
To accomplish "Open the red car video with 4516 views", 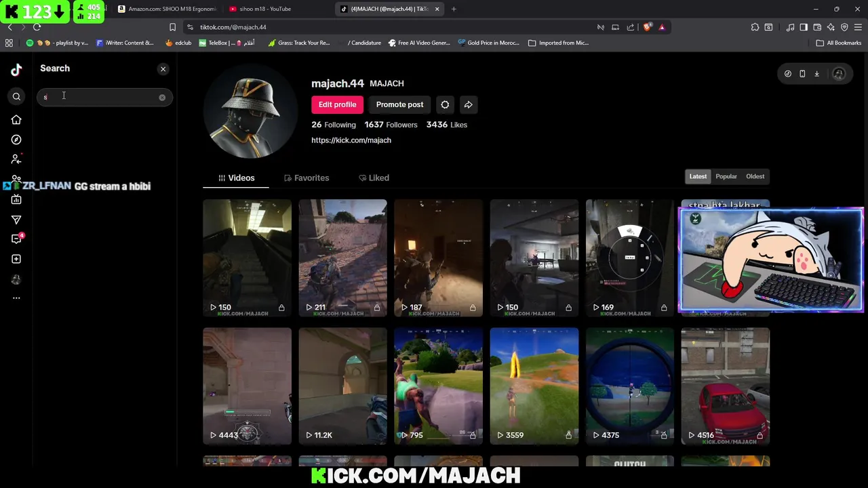I will [726, 386].
